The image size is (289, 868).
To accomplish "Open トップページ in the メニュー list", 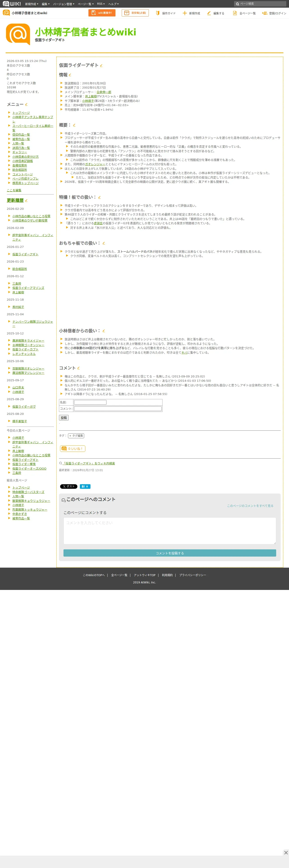I will (21, 113).
